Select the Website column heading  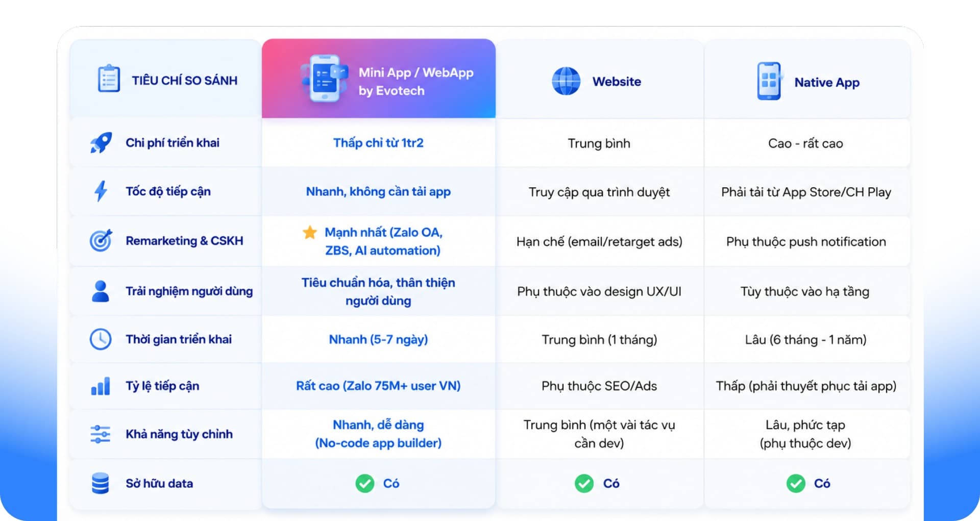pyautogui.click(x=617, y=82)
